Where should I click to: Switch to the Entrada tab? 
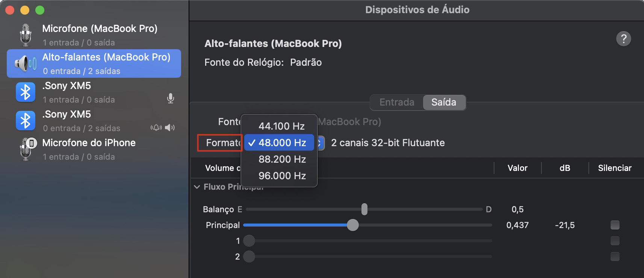click(397, 102)
